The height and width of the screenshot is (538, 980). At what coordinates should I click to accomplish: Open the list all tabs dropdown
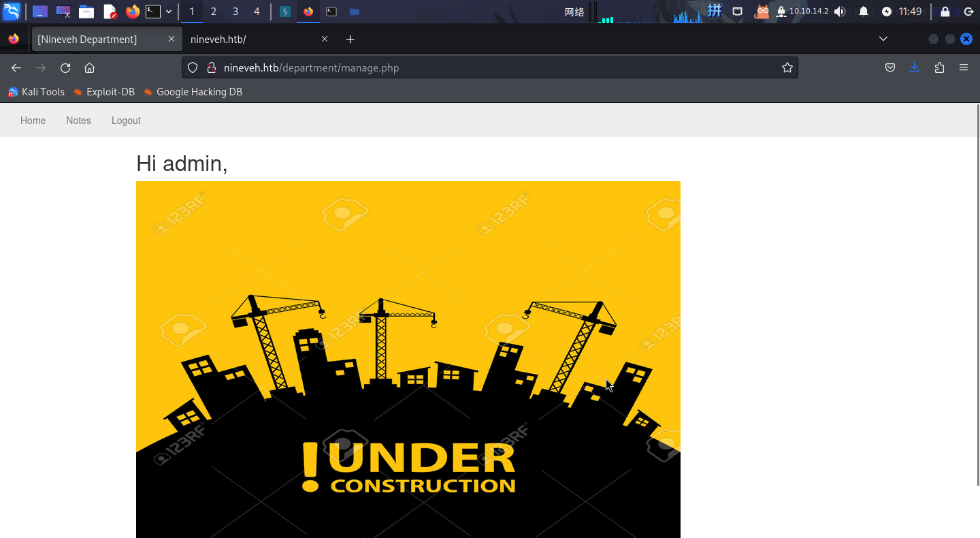(883, 39)
